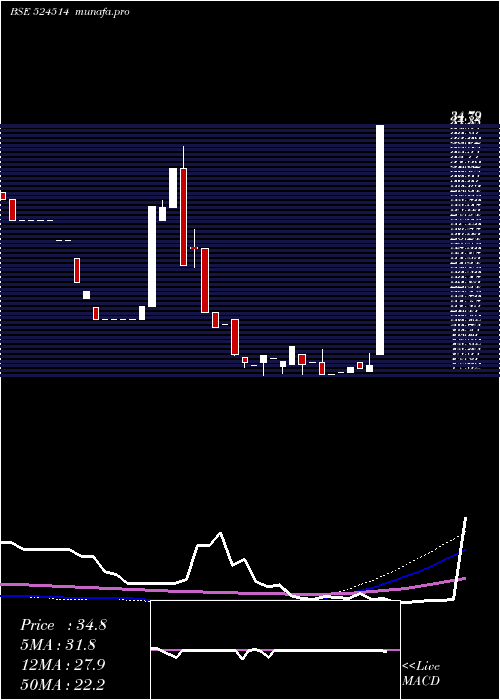
Task: Click the BSE 524514 ticker label
Action: (39, 12)
